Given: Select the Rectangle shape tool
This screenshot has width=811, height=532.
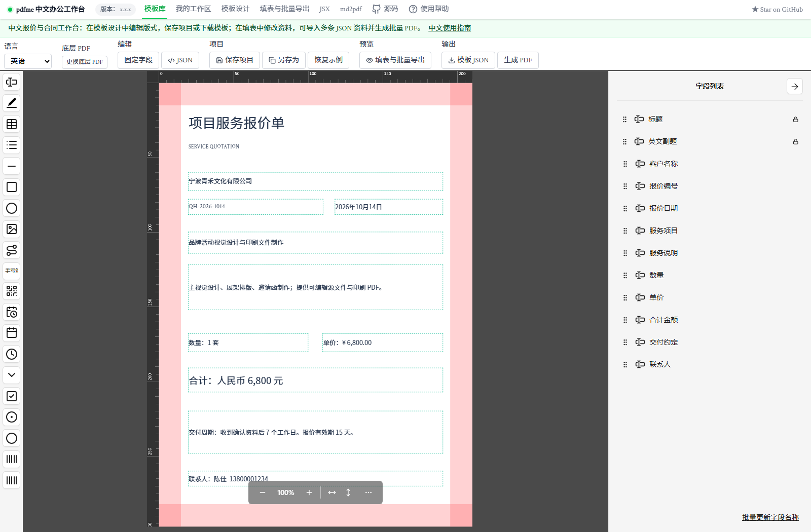Looking at the screenshot, I should [12, 187].
